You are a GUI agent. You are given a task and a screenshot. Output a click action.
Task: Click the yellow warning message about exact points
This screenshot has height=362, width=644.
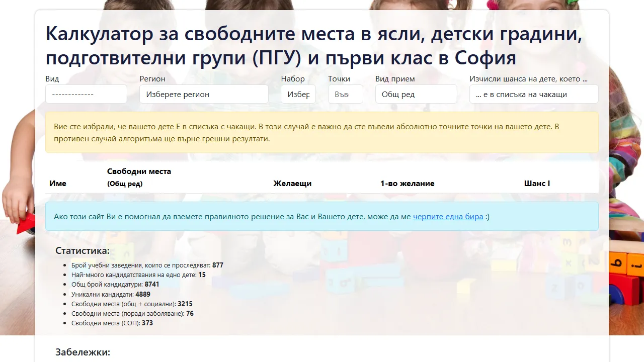[x=321, y=132]
